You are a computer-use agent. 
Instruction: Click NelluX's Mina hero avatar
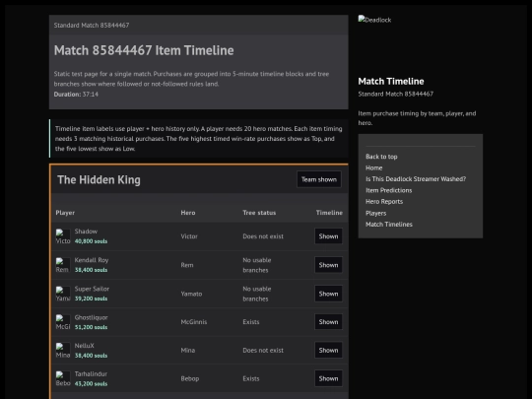[63, 351]
